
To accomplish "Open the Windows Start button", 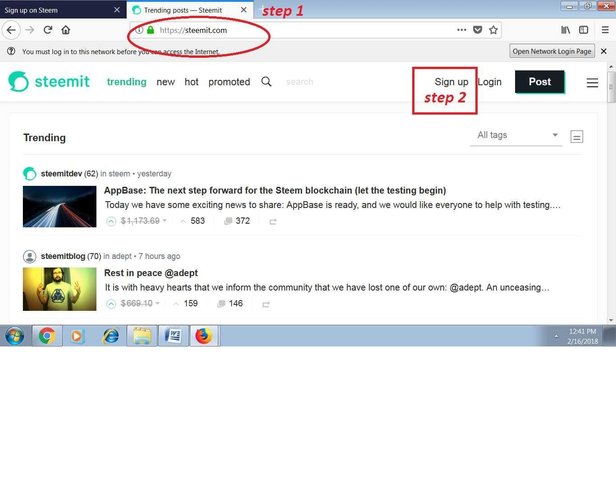I will pyautogui.click(x=15, y=336).
